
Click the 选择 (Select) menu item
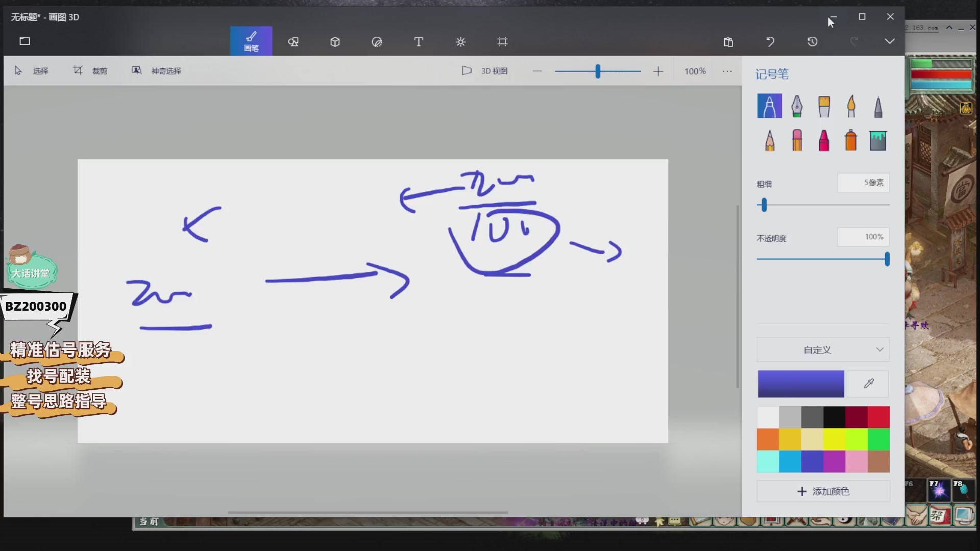(x=31, y=70)
